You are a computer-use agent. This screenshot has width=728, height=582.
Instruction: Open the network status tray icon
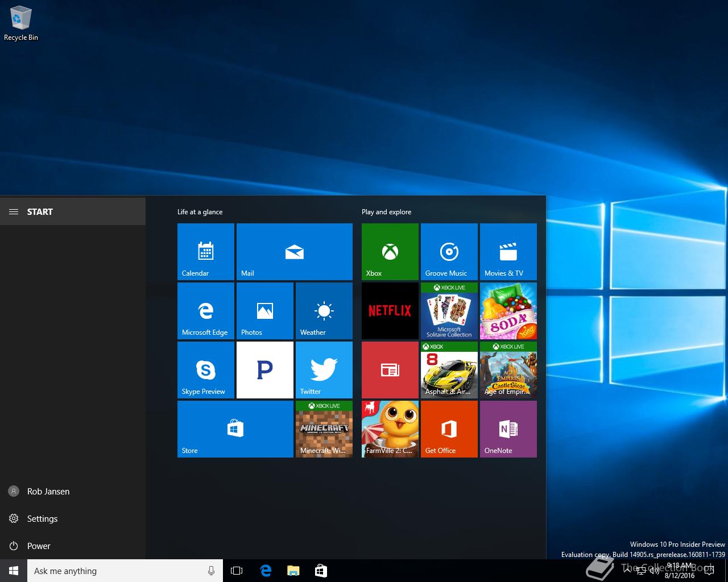coord(641,571)
